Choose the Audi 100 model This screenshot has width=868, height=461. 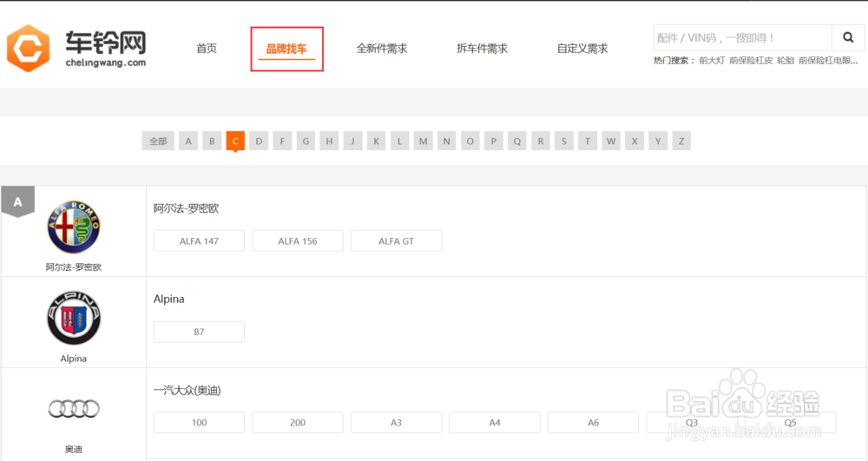199,422
